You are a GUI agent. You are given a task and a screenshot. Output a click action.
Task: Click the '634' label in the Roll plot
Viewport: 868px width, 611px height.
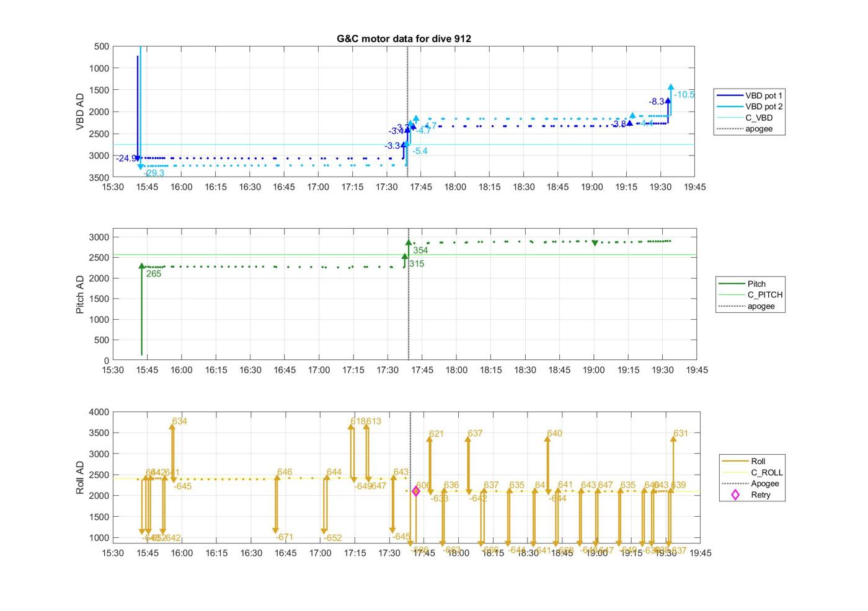179,421
